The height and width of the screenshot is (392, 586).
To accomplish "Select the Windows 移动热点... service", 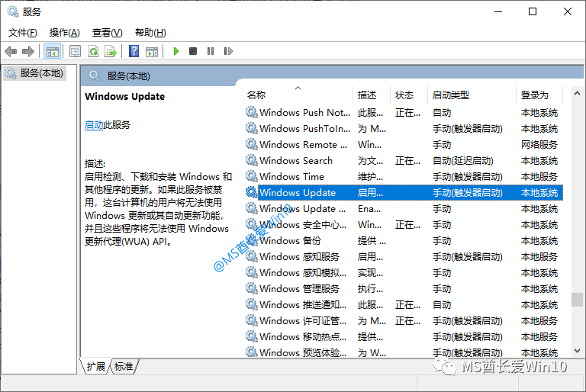I will pos(404,336).
